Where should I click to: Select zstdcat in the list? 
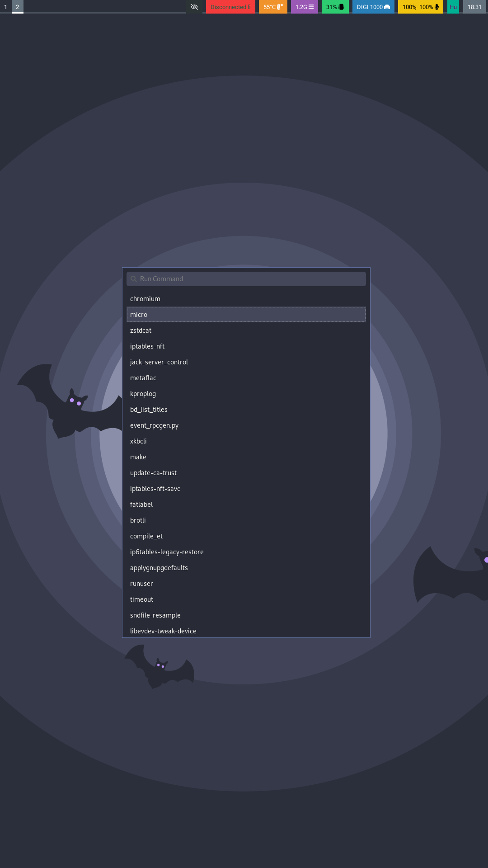click(246, 330)
